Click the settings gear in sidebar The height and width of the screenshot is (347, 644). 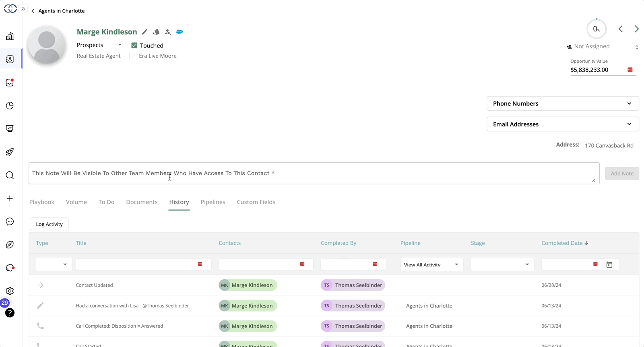[x=10, y=291]
